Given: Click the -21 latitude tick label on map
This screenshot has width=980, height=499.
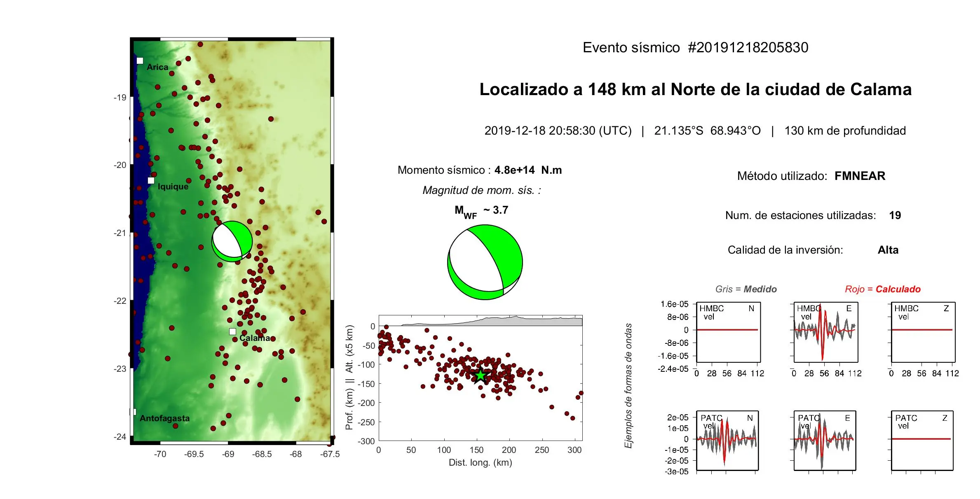Looking at the screenshot, I should (x=120, y=233).
